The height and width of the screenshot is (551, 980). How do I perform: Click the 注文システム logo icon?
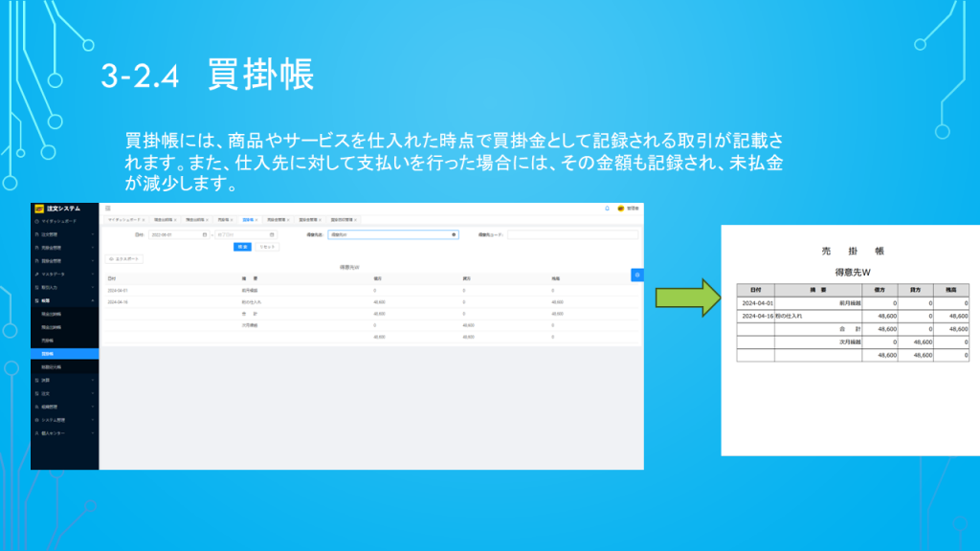[39, 209]
